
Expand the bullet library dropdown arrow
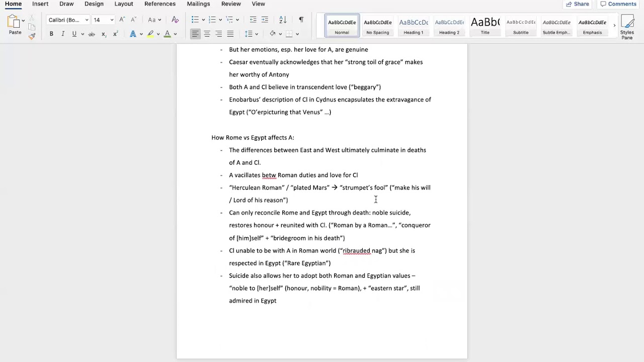[203, 20]
